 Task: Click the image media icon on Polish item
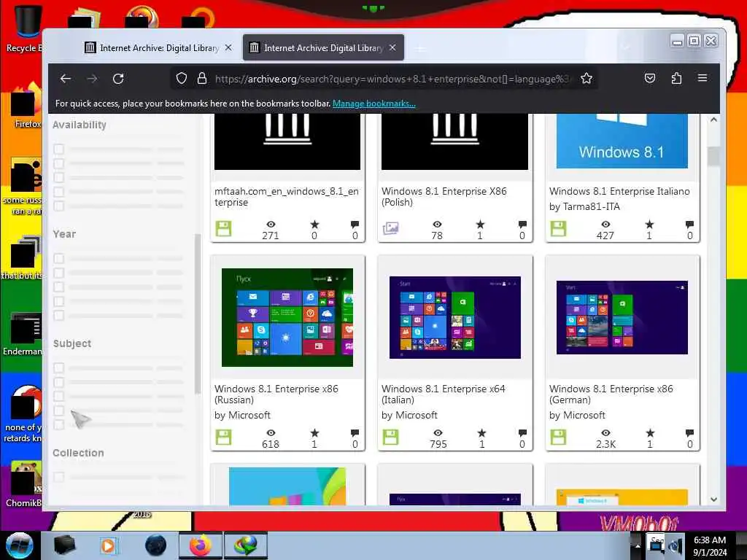tap(391, 229)
